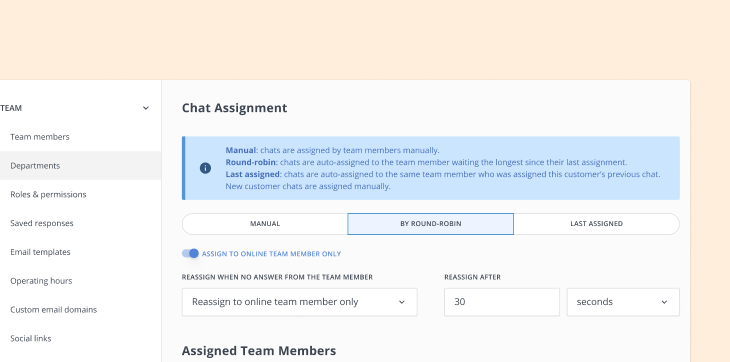Choose BY ROUND-ROBIN assignment mode

[431, 224]
